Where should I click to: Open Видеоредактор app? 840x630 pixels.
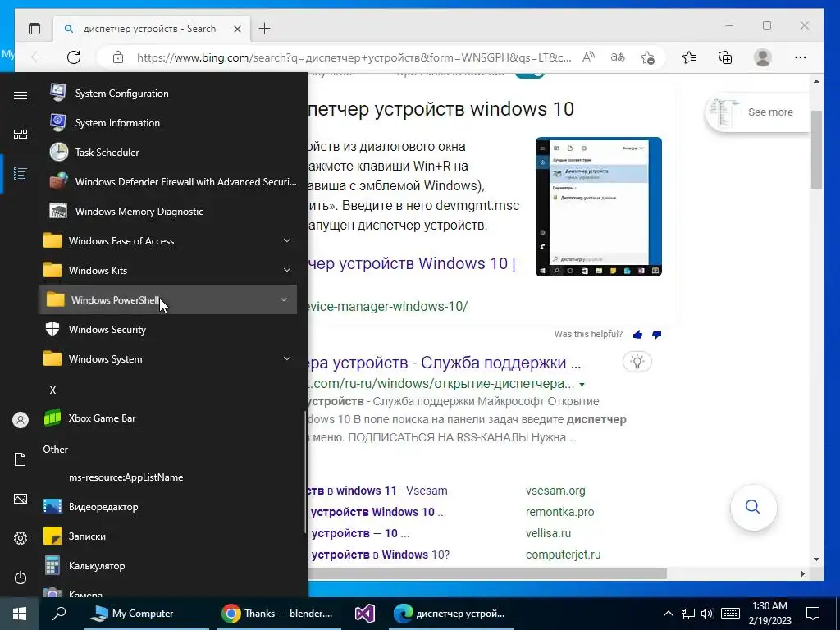[x=167, y=506]
